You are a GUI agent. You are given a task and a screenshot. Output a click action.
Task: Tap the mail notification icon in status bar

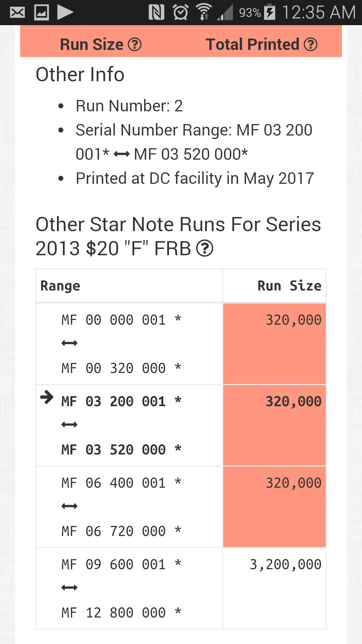tap(17, 13)
